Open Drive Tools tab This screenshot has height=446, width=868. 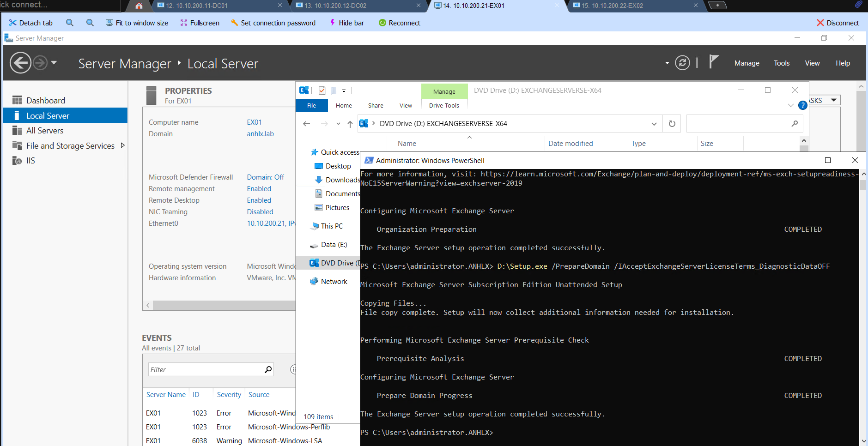coord(444,105)
